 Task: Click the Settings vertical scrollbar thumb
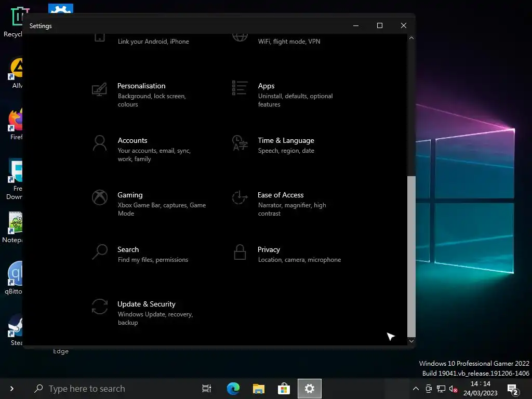411,257
